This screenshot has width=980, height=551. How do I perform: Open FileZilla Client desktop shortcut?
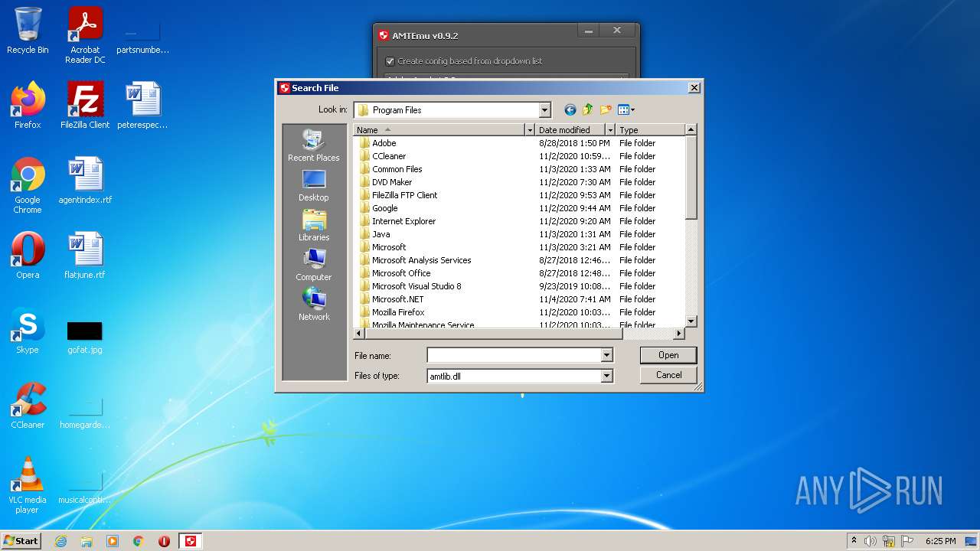(85, 105)
